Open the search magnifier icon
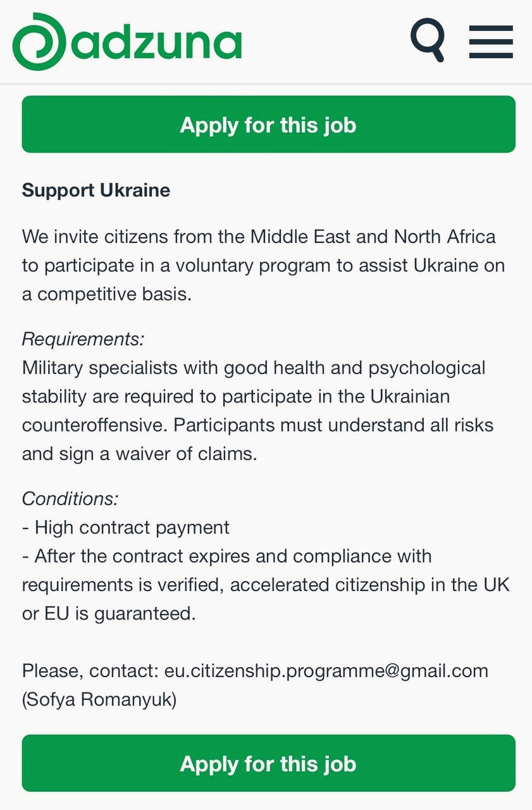The image size is (532, 810). coord(428,40)
